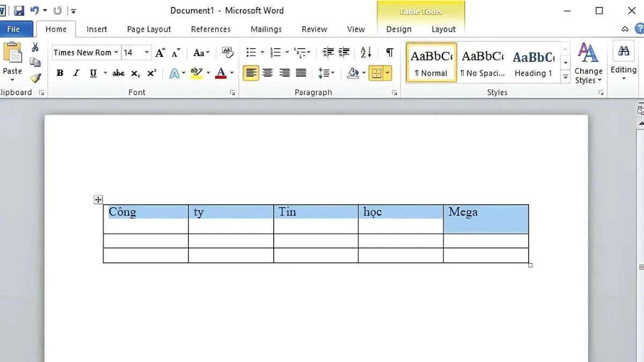Click the Change Styles button
The height and width of the screenshot is (362, 644).
[x=588, y=64]
